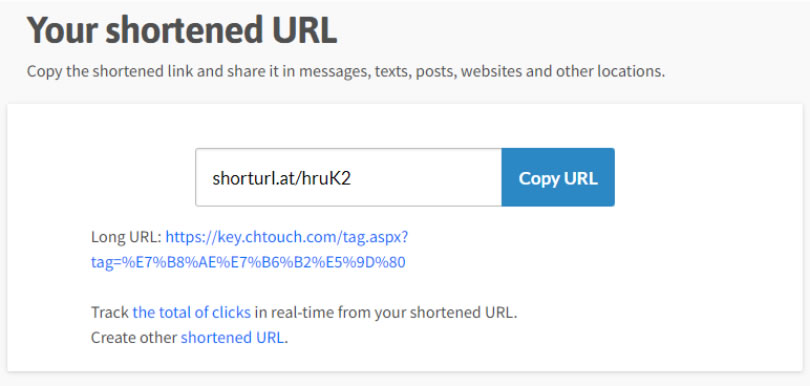Click the word Track before the clicks link

(110, 313)
